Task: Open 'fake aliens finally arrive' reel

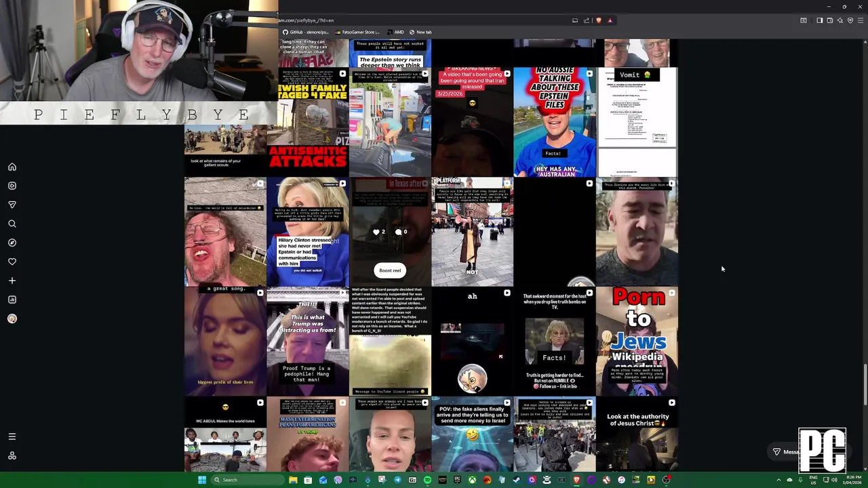Action: pyautogui.click(x=472, y=434)
